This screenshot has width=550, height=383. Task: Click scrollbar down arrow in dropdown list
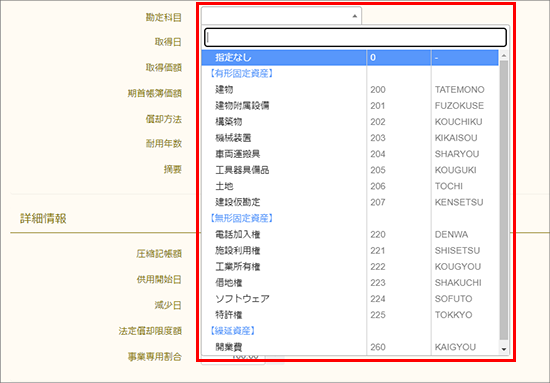[504, 349]
